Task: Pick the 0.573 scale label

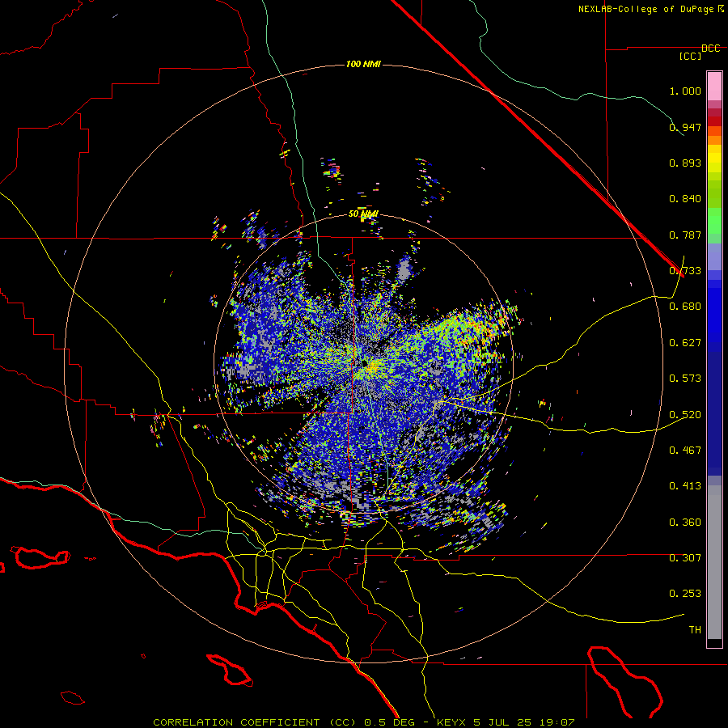Action: tap(685, 379)
